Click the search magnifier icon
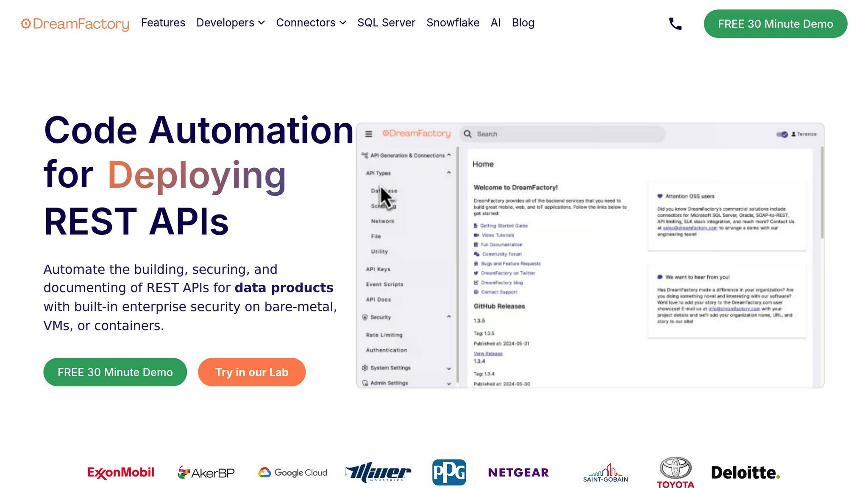Image resolution: width=868 pixels, height=488 pixels. [467, 134]
